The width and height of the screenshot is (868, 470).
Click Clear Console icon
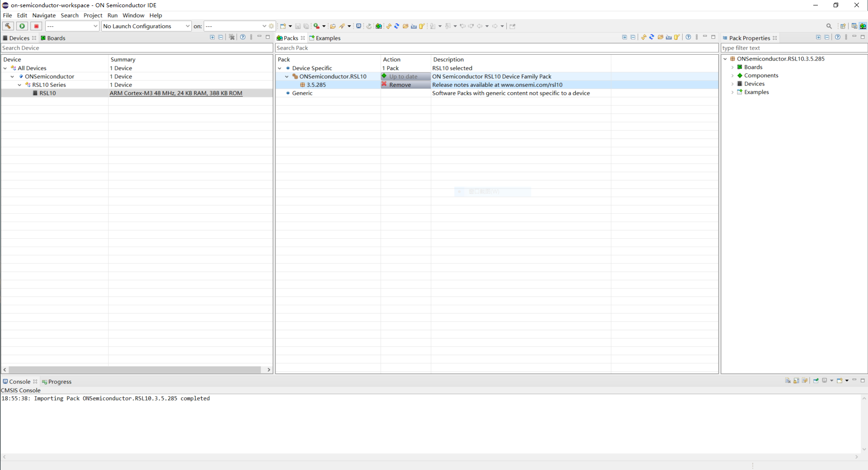[x=788, y=381]
